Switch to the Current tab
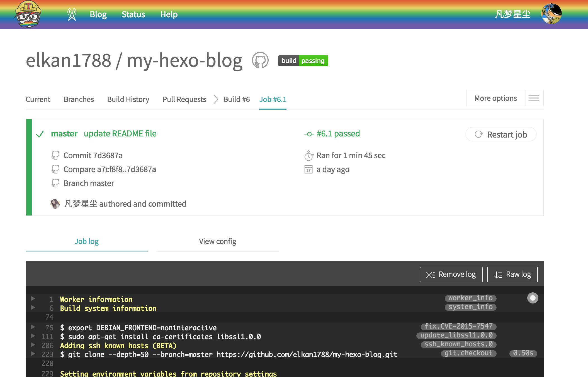This screenshot has width=588, height=377. [x=38, y=99]
